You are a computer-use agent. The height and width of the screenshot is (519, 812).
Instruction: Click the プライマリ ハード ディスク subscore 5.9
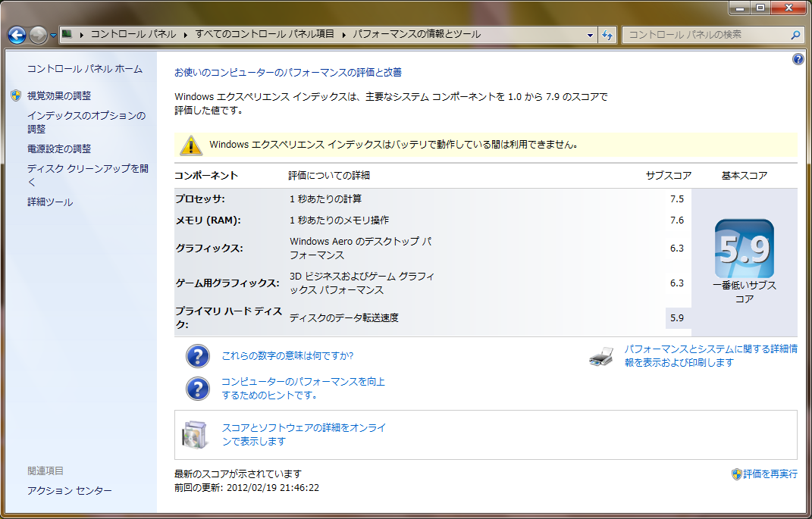[677, 317]
